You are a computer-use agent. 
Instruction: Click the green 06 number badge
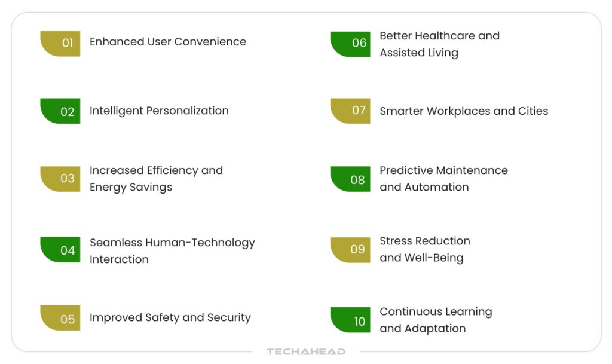pyautogui.click(x=351, y=44)
